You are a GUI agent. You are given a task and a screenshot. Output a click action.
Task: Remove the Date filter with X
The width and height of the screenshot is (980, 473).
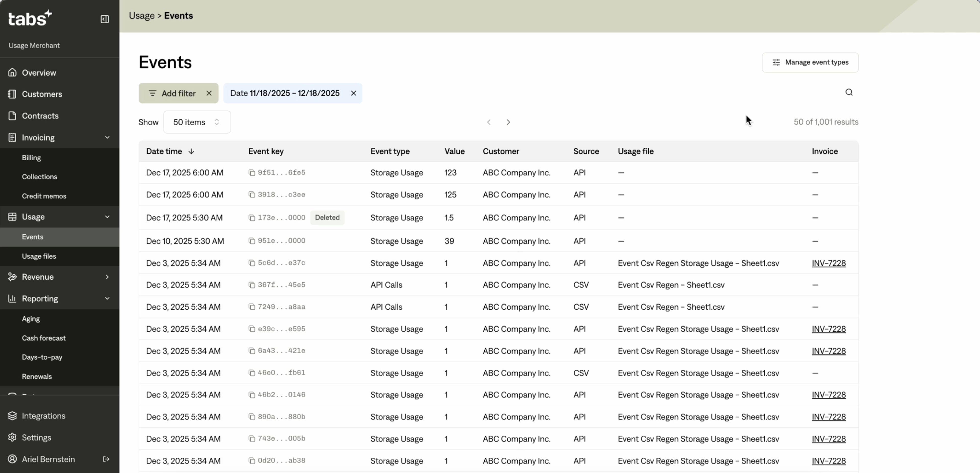353,93
